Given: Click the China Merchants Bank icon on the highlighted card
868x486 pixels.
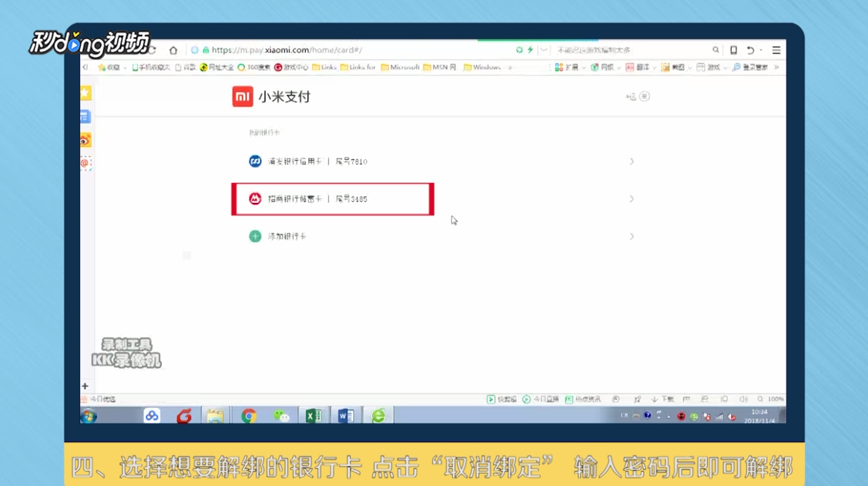Looking at the screenshot, I should click(x=256, y=199).
